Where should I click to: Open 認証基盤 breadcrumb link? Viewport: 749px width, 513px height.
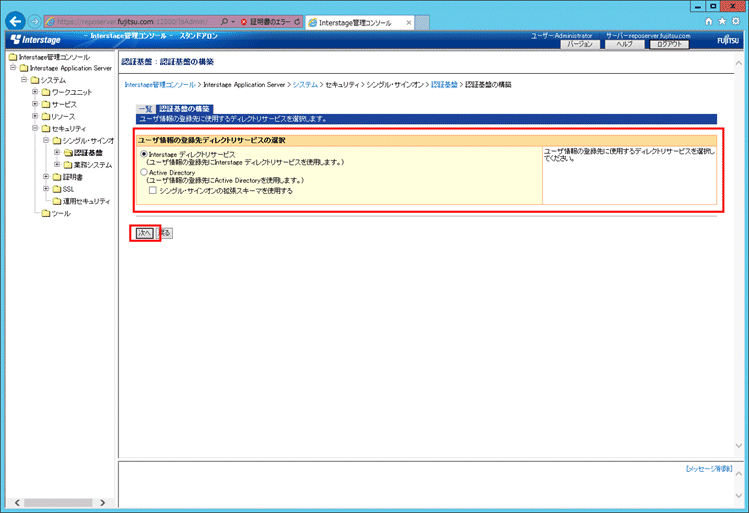point(444,85)
